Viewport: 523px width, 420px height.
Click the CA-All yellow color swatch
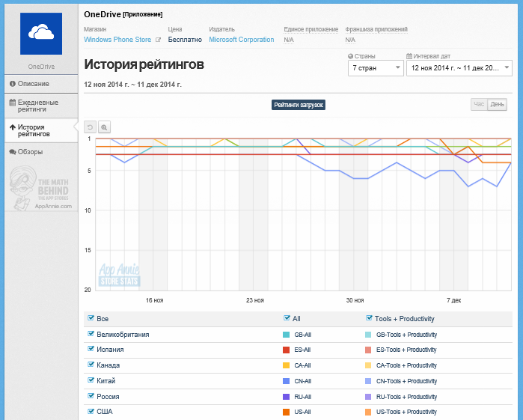[286, 365]
